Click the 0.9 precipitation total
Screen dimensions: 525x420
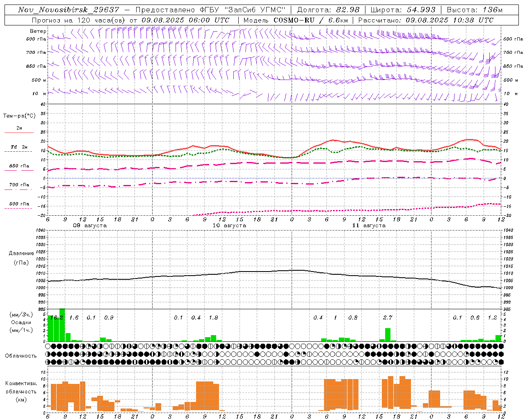(109, 318)
